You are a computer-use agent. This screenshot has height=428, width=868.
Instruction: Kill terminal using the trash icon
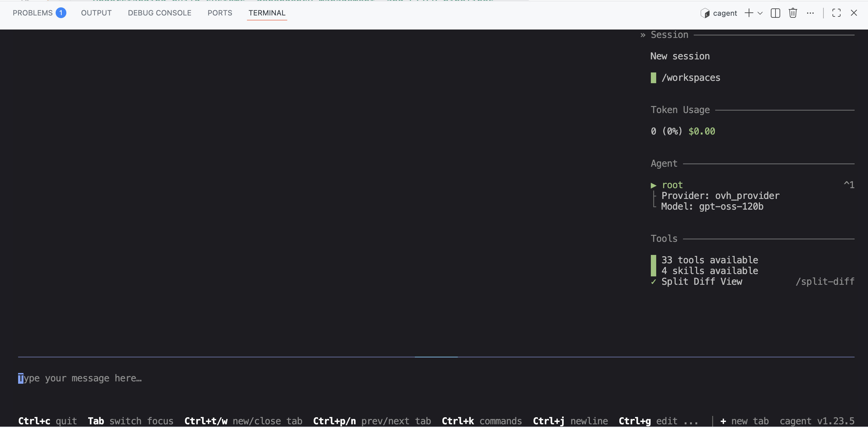tap(793, 13)
